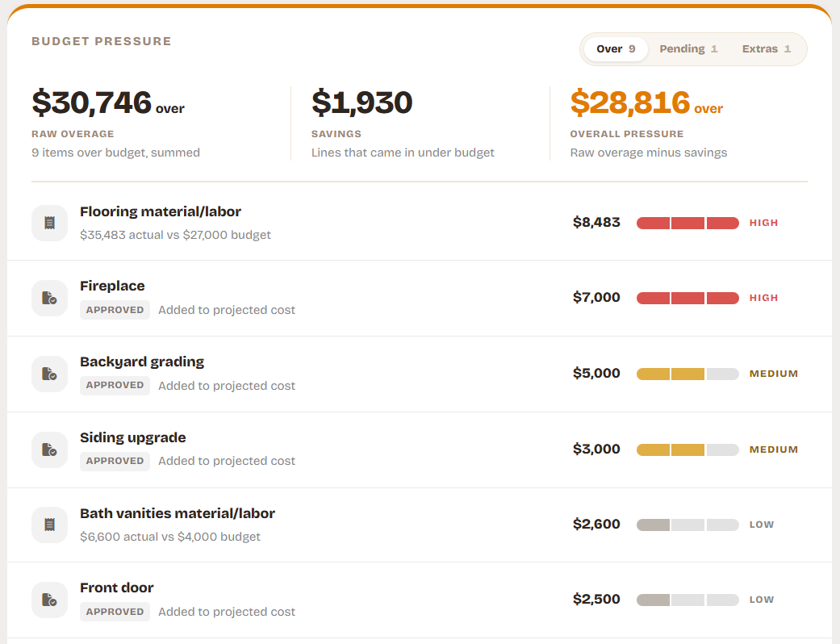Click the red severity bar for Flooring
The image size is (840, 644).
687,223
